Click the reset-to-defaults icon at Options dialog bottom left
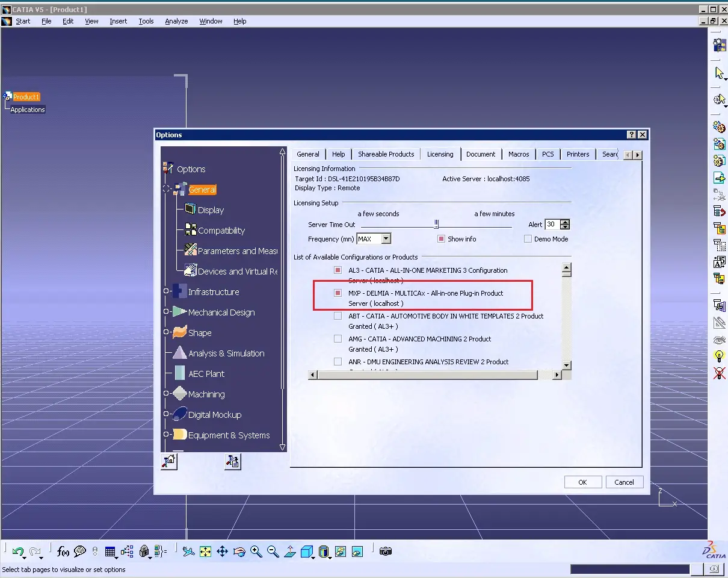This screenshot has height=578, width=728. click(x=169, y=462)
